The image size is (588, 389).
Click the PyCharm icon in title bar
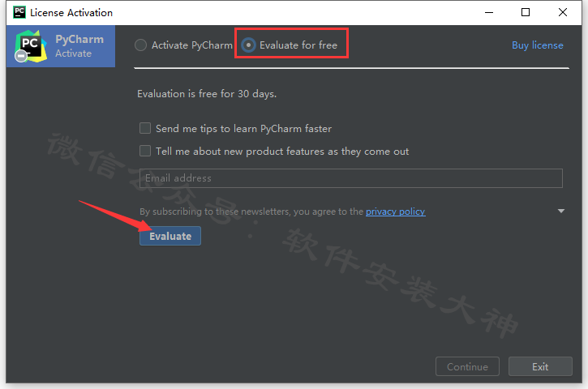click(19, 12)
